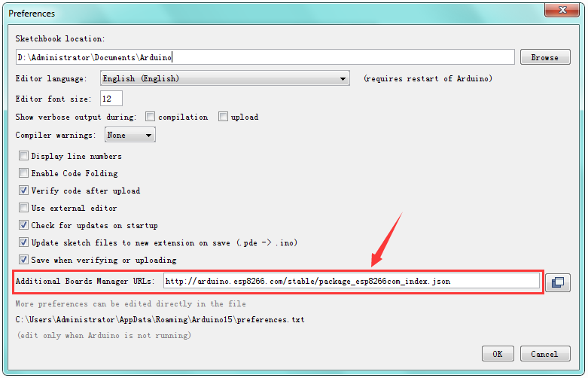The image size is (588, 378).
Task: Toggle Update sketch files to new extension
Action: tap(24, 243)
